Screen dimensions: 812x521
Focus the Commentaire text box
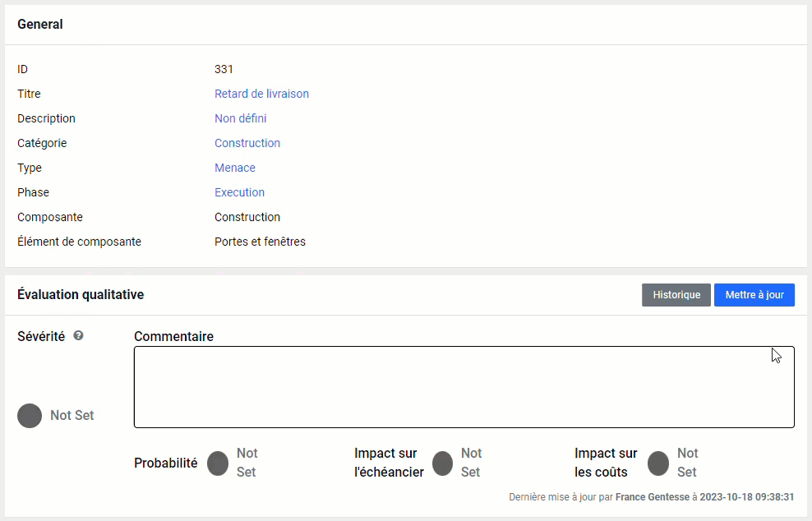464,387
